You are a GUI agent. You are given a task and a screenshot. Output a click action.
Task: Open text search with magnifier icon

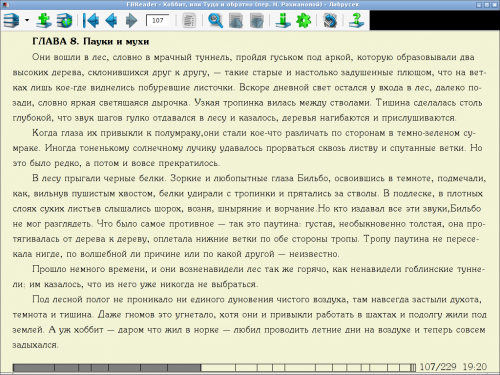point(215,21)
